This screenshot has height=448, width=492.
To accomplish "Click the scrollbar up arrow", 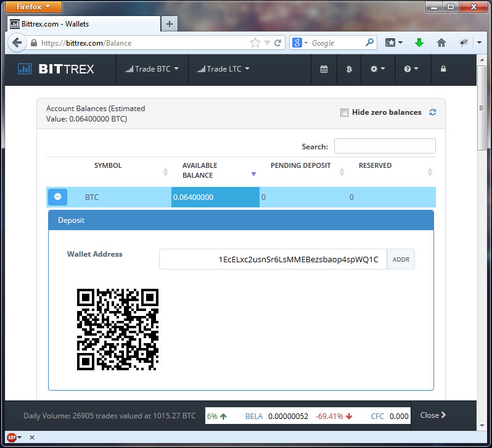I will tap(482, 60).
